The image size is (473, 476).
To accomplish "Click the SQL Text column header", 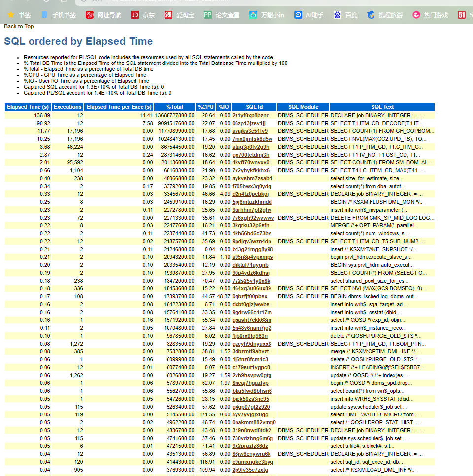I will (x=382, y=107).
